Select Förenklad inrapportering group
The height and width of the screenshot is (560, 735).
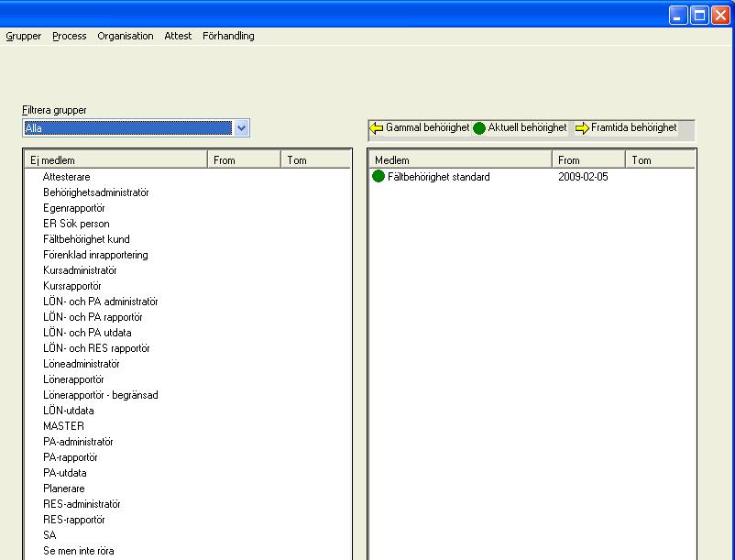[95, 255]
